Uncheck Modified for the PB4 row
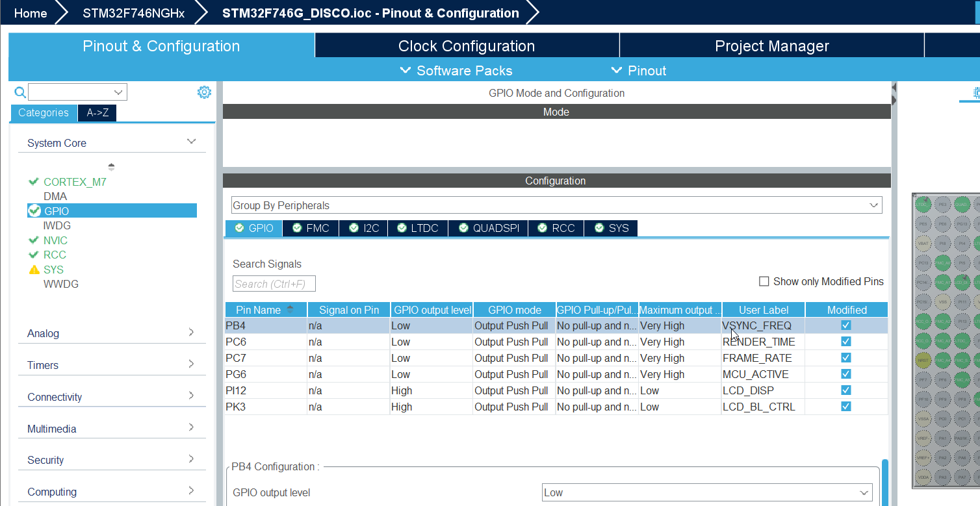The height and width of the screenshot is (506, 980). pyautogui.click(x=845, y=325)
